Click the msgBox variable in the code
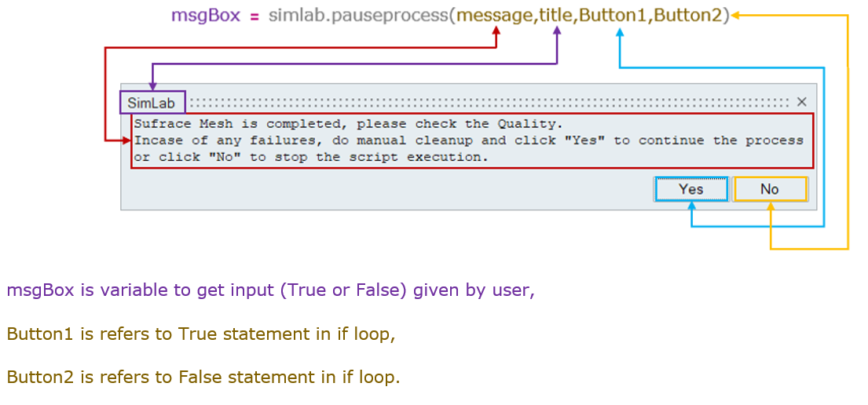This screenshot has height=405, width=868. click(206, 15)
